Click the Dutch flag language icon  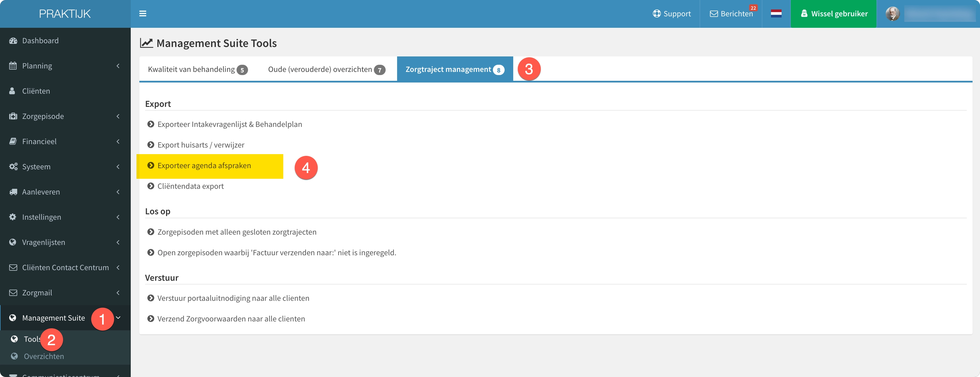(776, 14)
